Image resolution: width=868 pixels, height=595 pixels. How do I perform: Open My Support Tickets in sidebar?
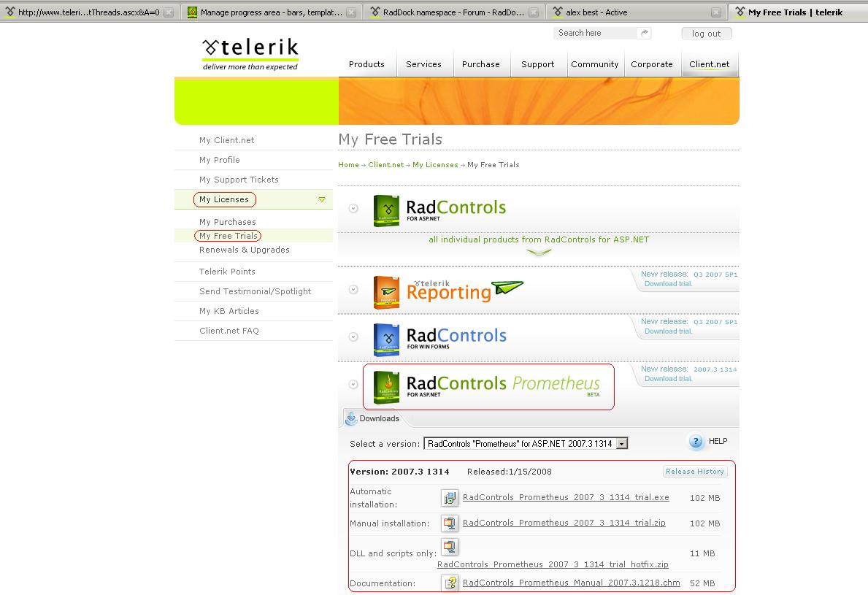click(x=239, y=180)
